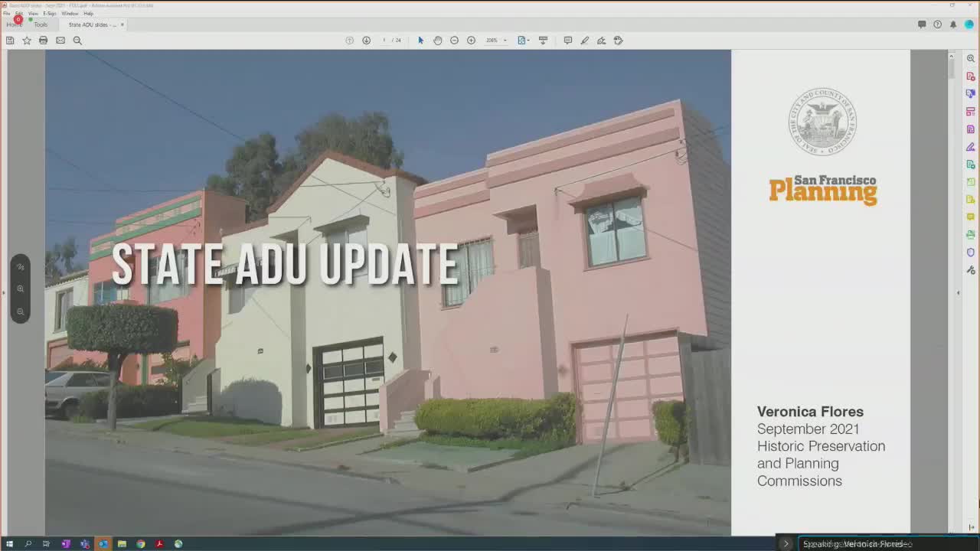
Task: Click the vertical scrollbar thumb
Action: coord(952,69)
